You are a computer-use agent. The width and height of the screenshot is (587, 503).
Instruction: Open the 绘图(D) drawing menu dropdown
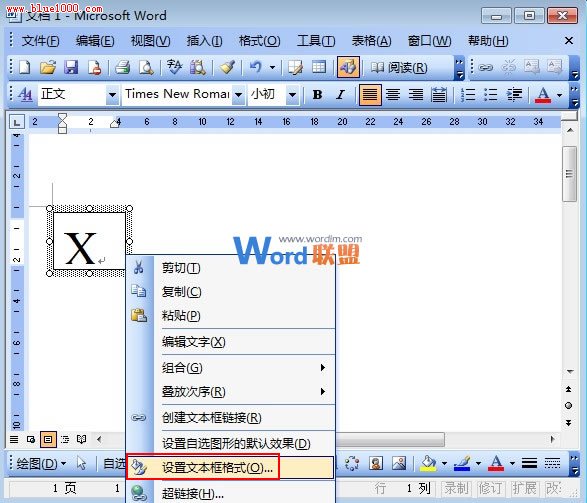click(40, 463)
